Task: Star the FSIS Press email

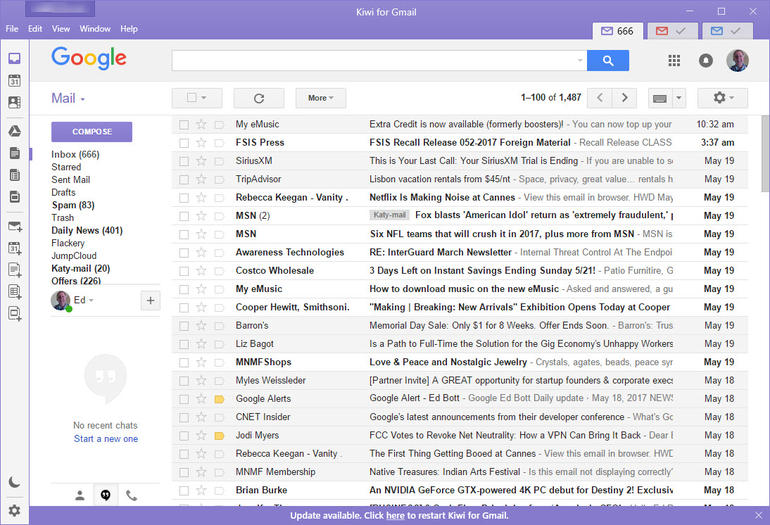Action: [201, 142]
